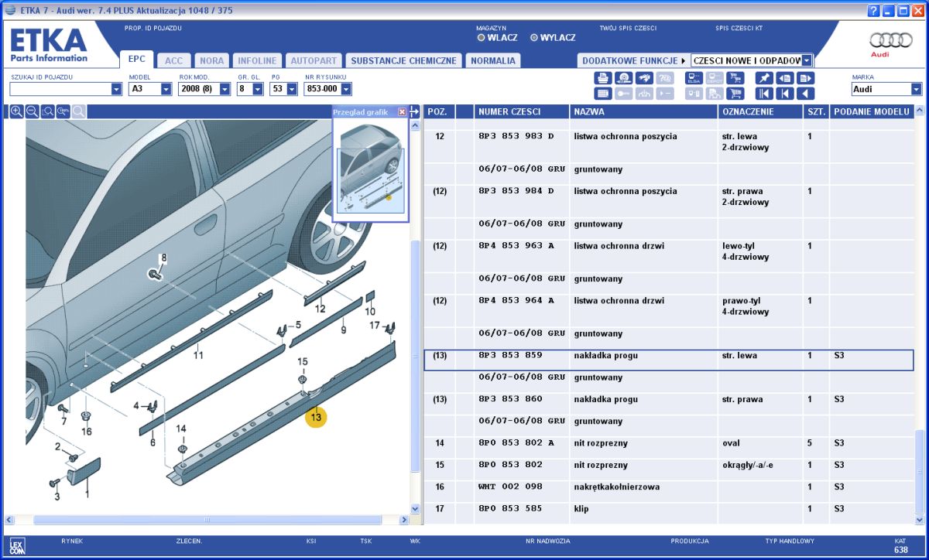This screenshot has width=929, height=560.
Task: Switch to the ACC tab
Action: coord(174,60)
